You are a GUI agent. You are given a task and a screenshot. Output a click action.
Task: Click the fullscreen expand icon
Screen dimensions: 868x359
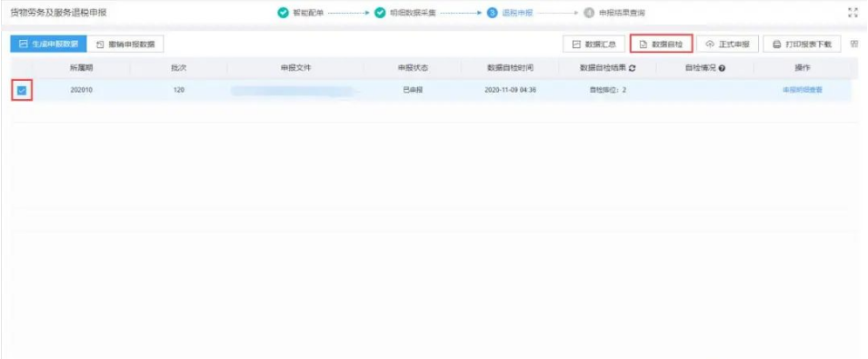pyautogui.click(x=853, y=13)
